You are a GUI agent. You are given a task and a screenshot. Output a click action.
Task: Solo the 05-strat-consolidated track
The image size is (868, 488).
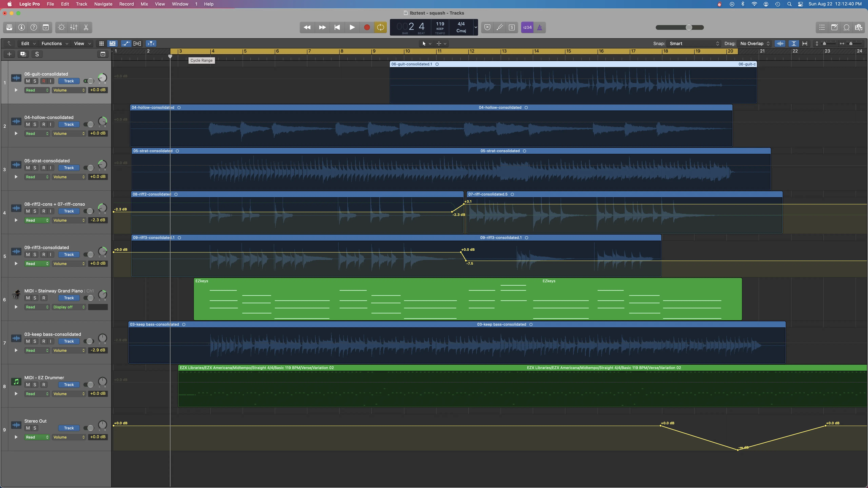pyautogui.click(x=35, y=168)
